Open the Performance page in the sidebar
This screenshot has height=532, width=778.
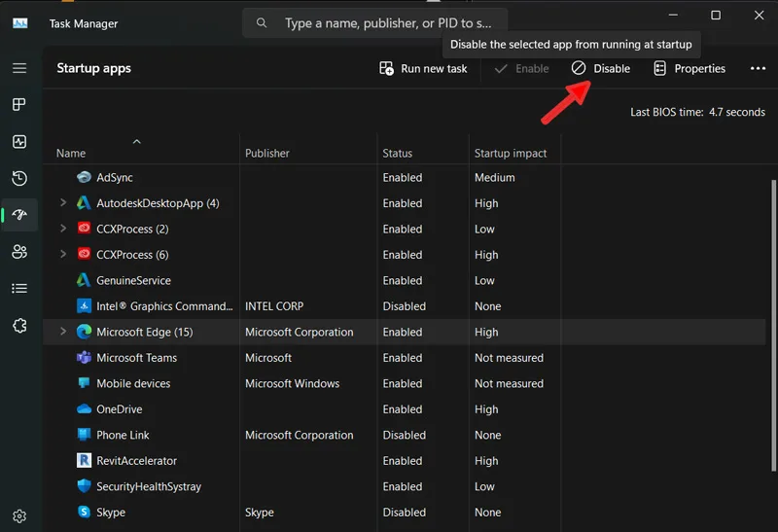19,141
